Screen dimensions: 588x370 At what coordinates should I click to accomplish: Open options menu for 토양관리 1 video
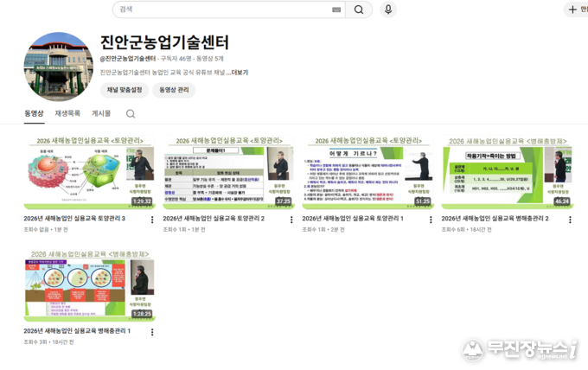click(431, 220)
